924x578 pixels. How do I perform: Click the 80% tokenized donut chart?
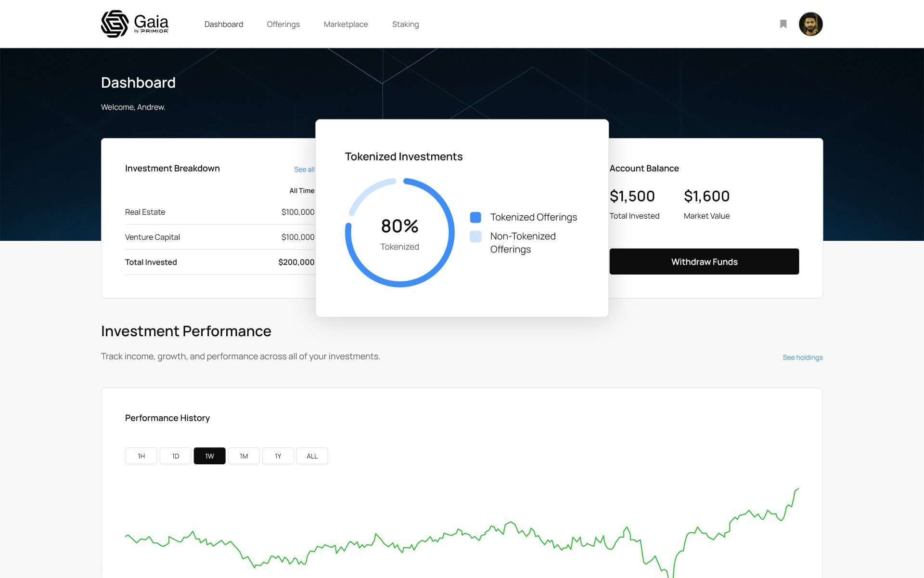tap(399, 233)
